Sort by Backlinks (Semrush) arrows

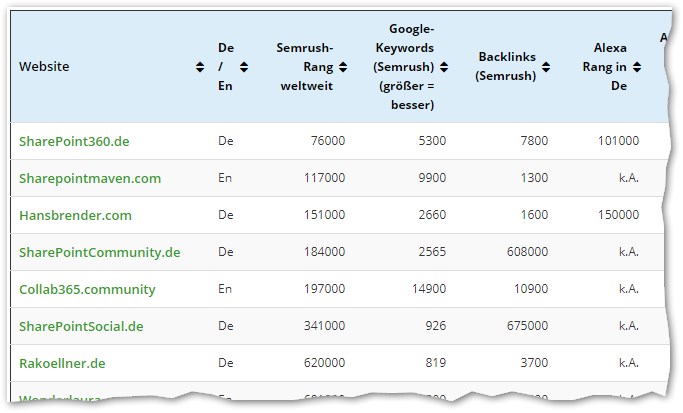[546, 67]
